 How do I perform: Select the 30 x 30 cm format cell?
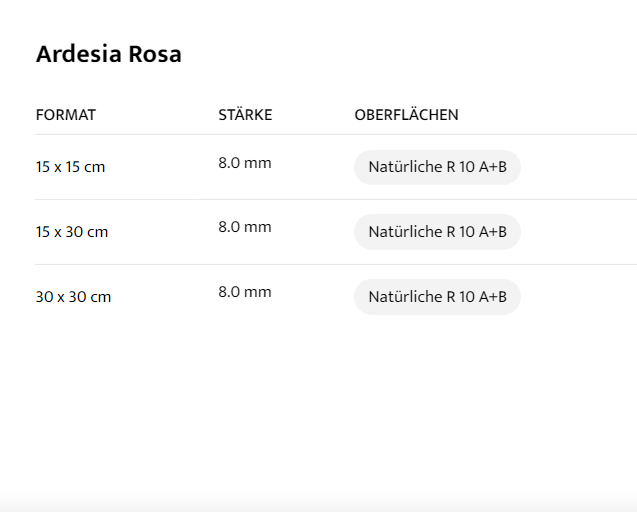pyautogui.click(x=73, y=297)
